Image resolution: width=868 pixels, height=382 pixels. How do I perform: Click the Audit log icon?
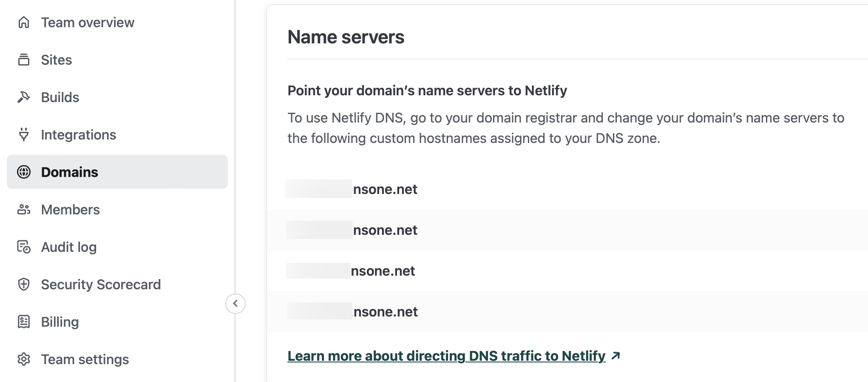24,247
